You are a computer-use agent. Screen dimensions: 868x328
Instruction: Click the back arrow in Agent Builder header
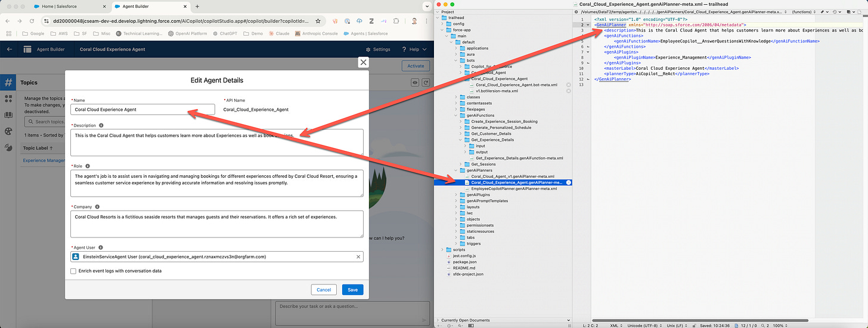click(9, 49)
